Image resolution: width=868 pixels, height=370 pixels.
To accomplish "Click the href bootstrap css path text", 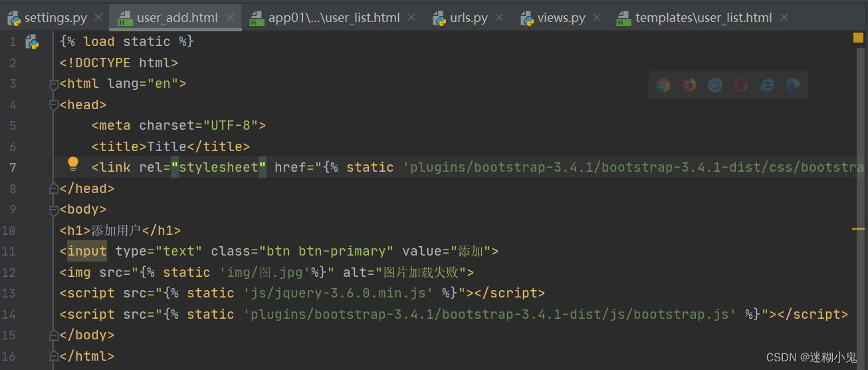I will [x=633, y=168].
